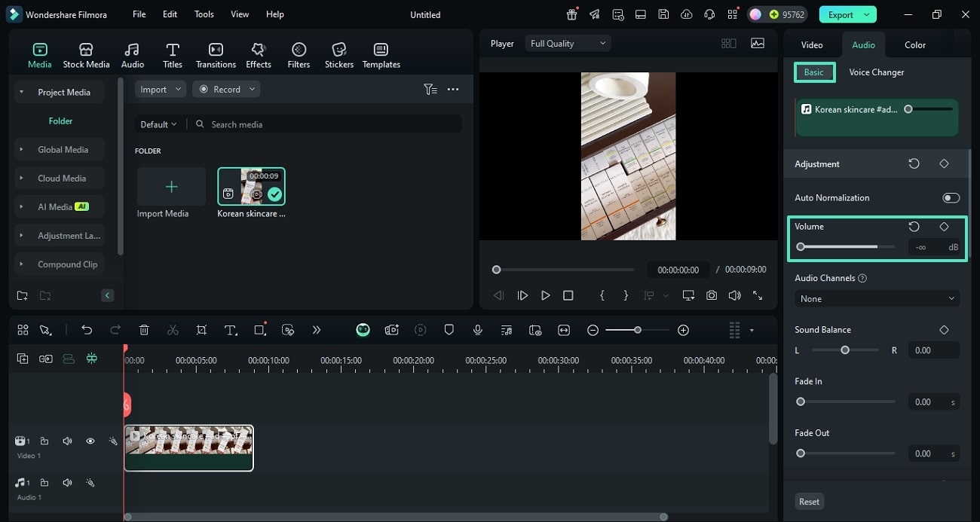Toggle Auto Normalization switch
Image resolution: width=980 pixels, height=522 pixels.
[951, 198]
